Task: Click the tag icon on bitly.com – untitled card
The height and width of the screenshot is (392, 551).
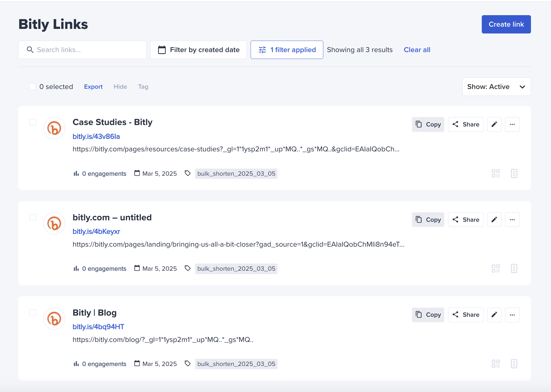Action: coord(188,268)
